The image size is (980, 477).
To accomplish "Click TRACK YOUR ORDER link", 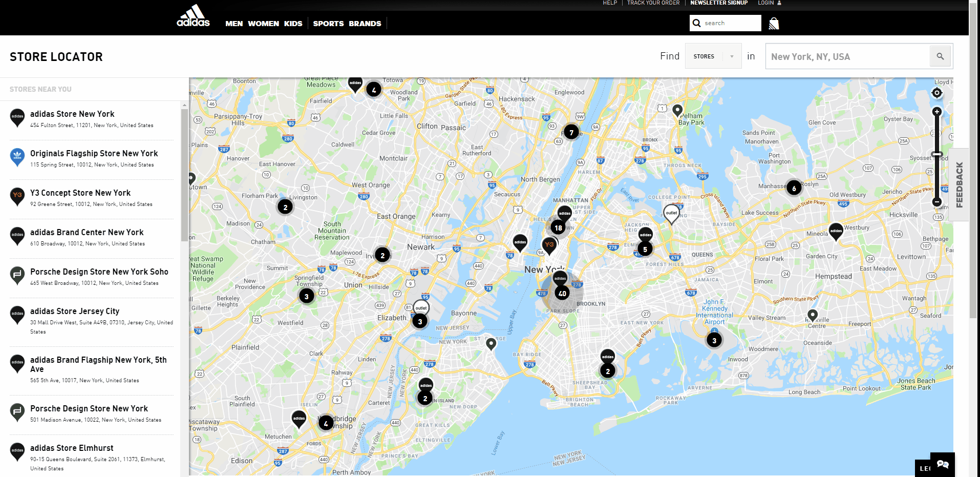I will coord(653,3).
